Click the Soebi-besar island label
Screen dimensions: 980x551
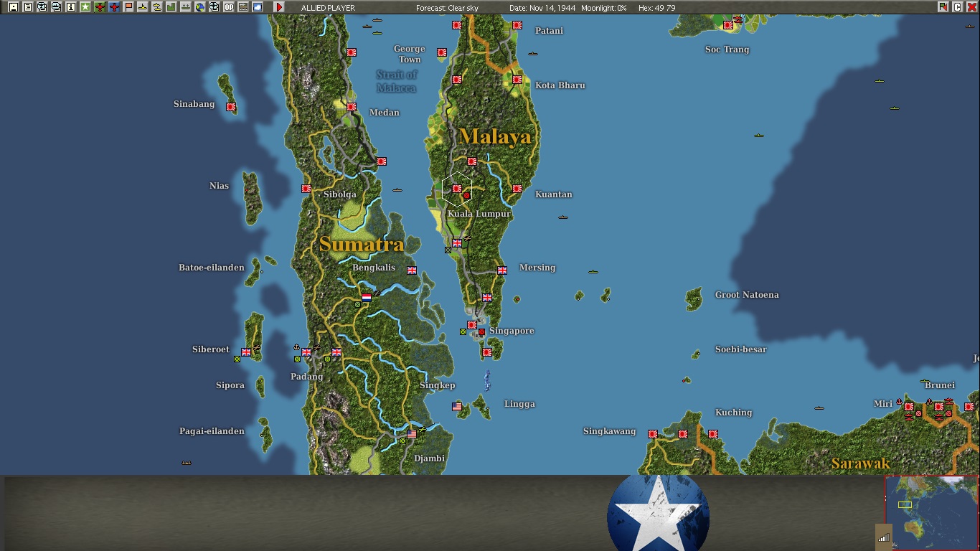741,349
